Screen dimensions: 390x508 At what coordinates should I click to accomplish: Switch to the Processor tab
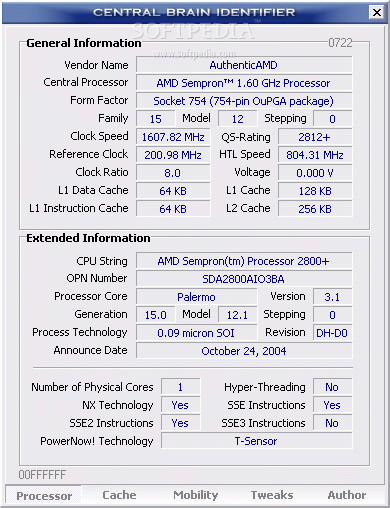pos(44,495)
